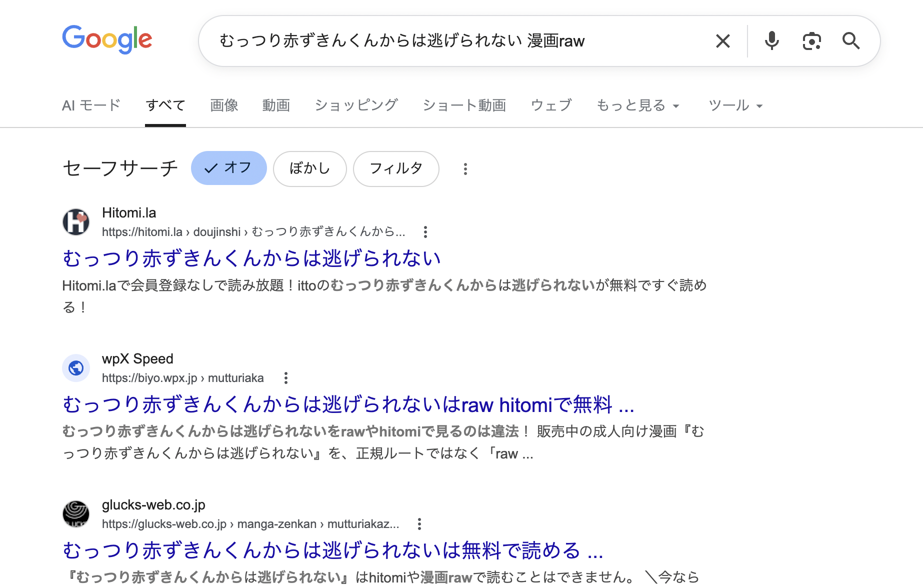The height and width of the screenshot is (588, 923).
Task: Click the セーフサーチ label
Action: 120,168
